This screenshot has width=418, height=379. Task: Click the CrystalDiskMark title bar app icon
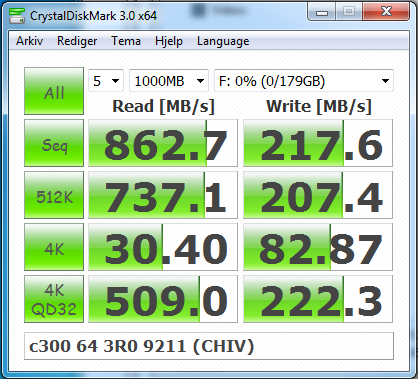[x=17, y=15]
